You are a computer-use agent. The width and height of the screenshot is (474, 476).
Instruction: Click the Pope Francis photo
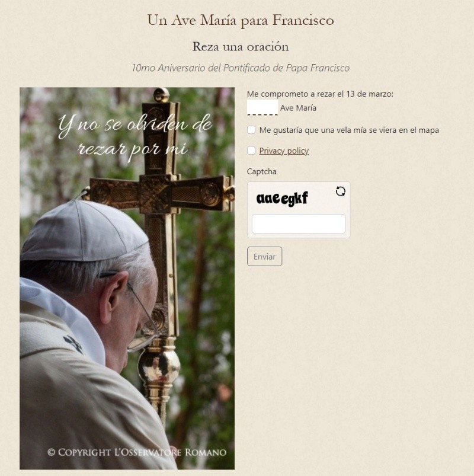coord(127,279)
